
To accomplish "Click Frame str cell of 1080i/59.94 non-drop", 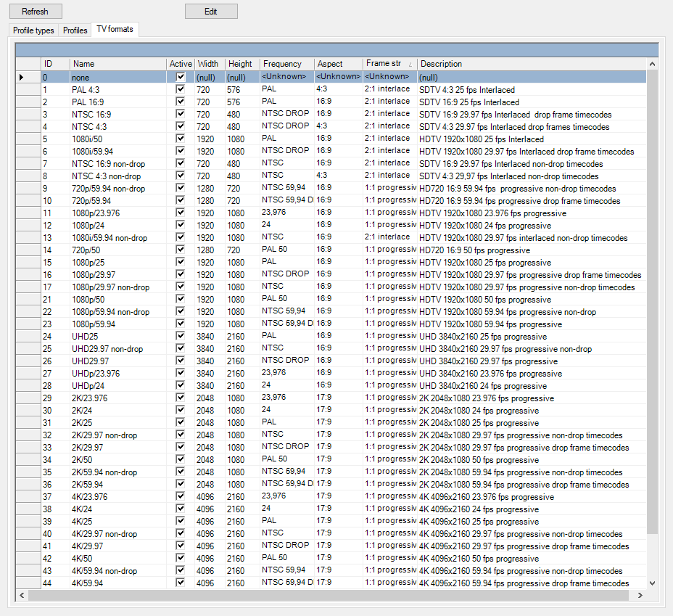I will click(390, 237).
